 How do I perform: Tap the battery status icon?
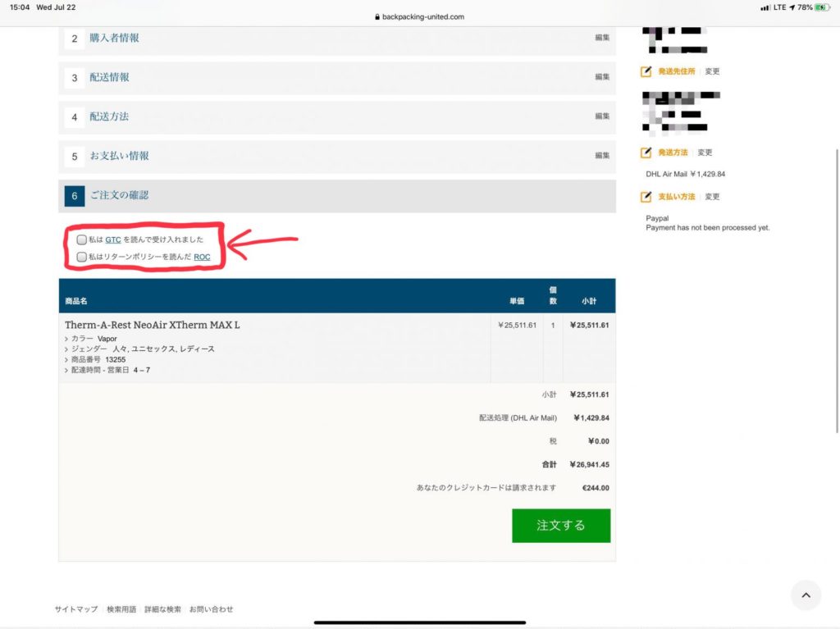pos(822,7)
